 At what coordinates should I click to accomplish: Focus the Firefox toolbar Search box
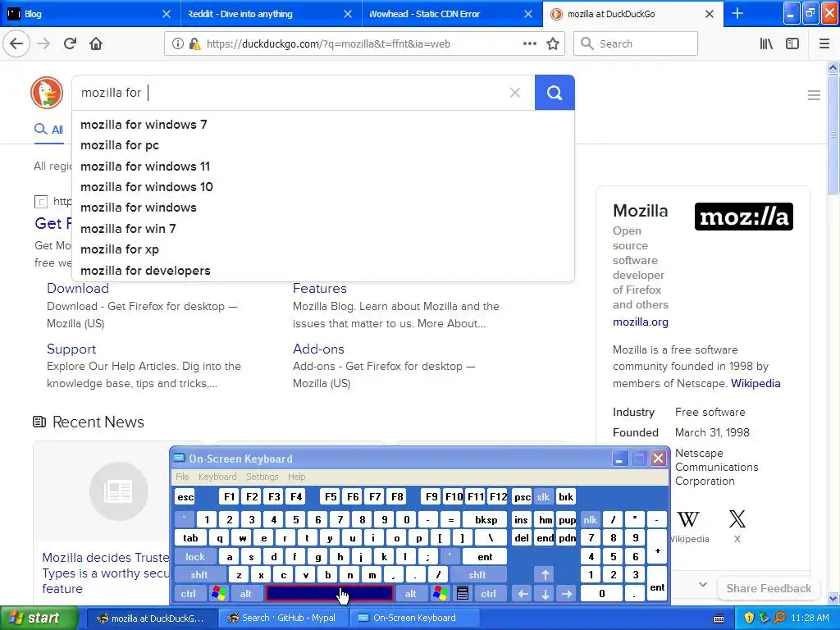pos(636,44)
